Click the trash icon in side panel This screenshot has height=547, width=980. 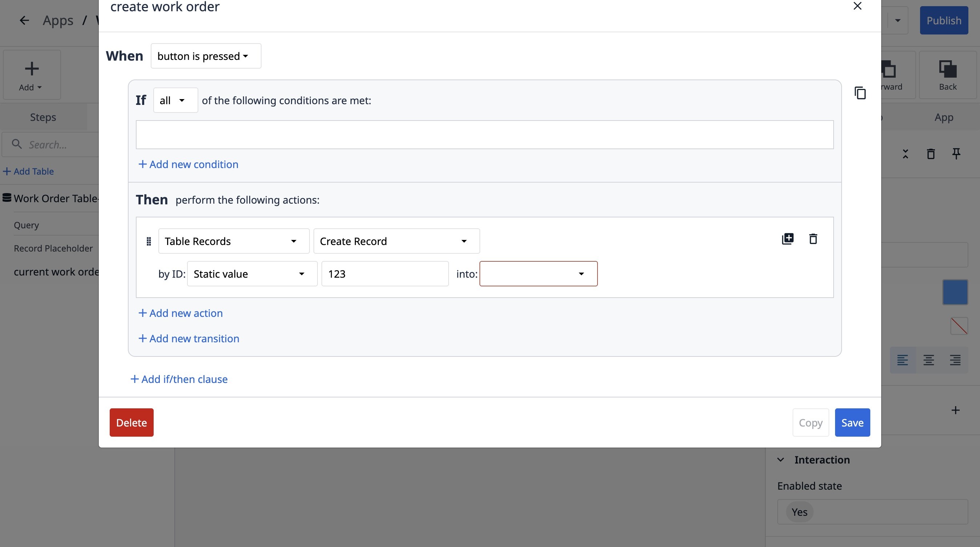pos(931,154)
